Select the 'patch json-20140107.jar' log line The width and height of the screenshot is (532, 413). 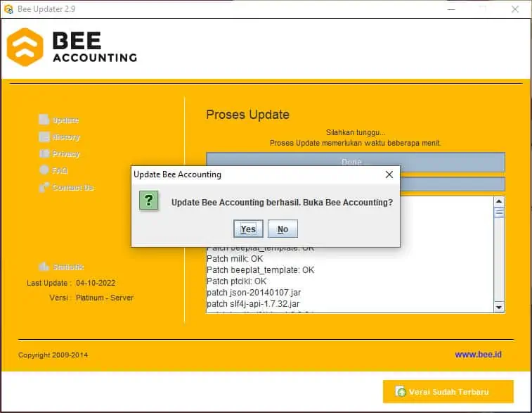click(254, 293)
